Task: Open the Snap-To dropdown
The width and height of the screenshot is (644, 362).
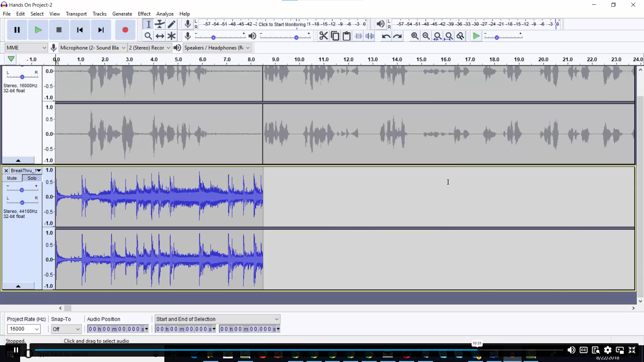Action: (66, 329)
